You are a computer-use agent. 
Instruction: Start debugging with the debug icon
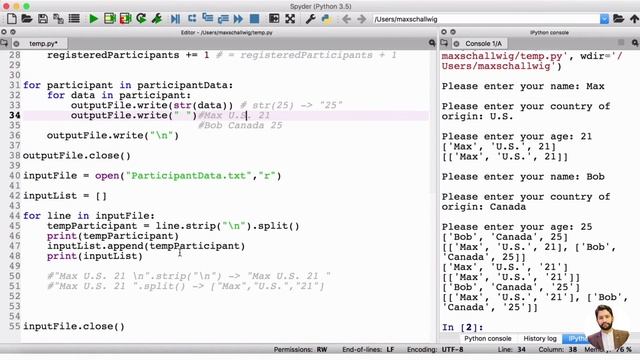176,19
